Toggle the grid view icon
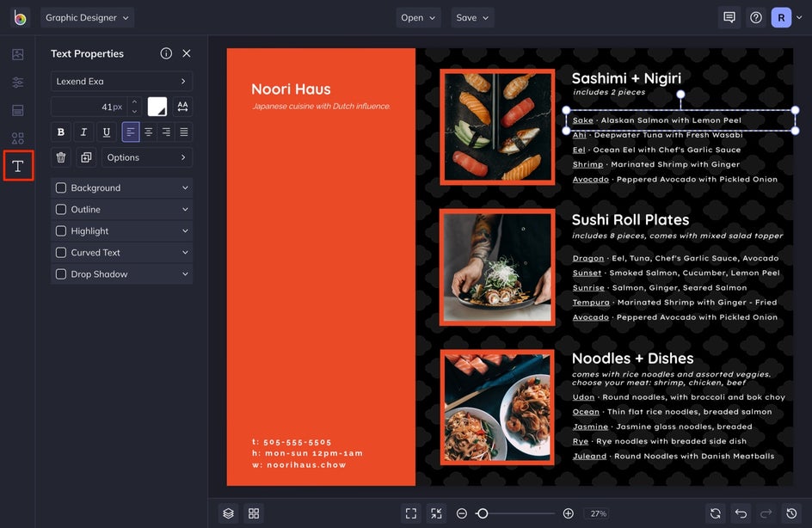Image resolution: width=812 pixels, height=528 pixels. click(x=254, y=513)
